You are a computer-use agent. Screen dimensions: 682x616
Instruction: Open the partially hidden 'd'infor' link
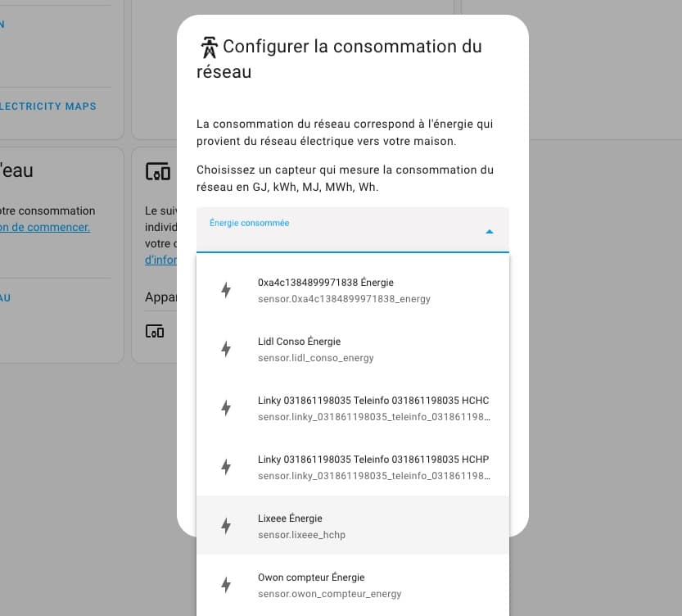pos(160,260)
